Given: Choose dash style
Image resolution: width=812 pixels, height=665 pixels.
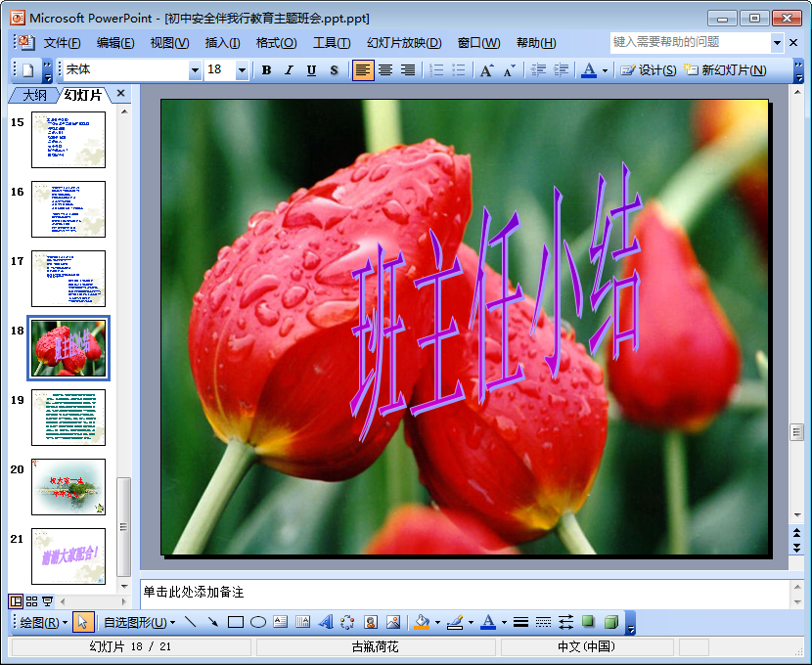Looking at the screenshot, I should [543, 622].
